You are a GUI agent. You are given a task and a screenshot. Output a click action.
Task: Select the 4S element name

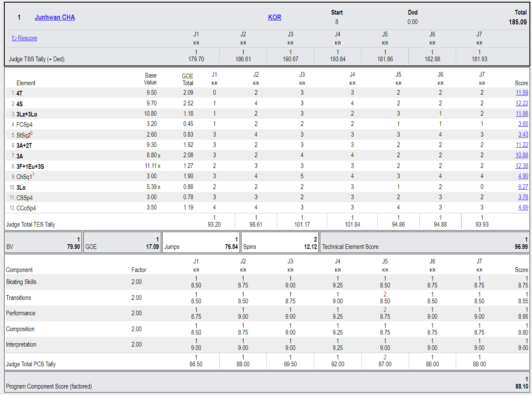point(20,104)
